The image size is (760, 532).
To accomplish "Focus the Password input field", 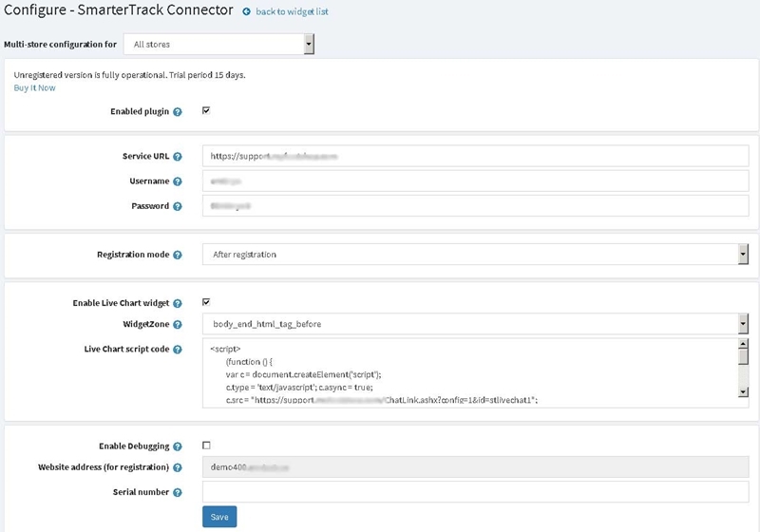I will coord(475,206).
